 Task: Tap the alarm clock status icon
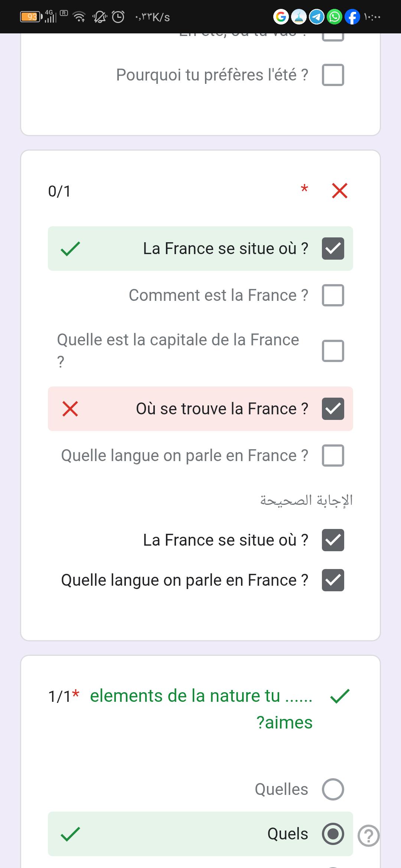118,17
